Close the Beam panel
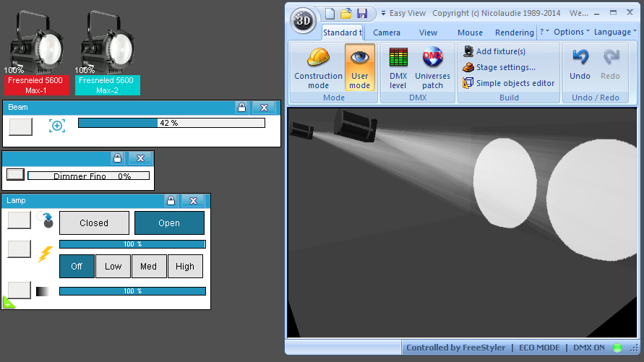The height and width of the screenshot is (362, 644). coord(264,108)
